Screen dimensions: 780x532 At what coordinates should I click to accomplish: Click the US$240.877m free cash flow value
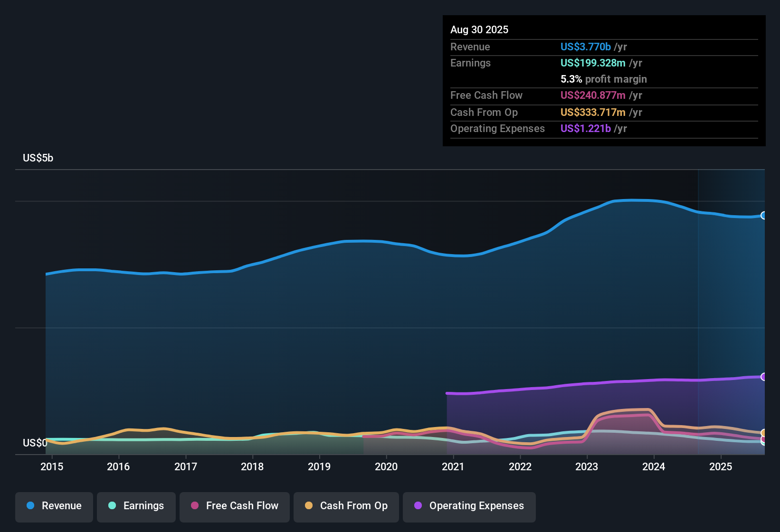pos(593,95)
